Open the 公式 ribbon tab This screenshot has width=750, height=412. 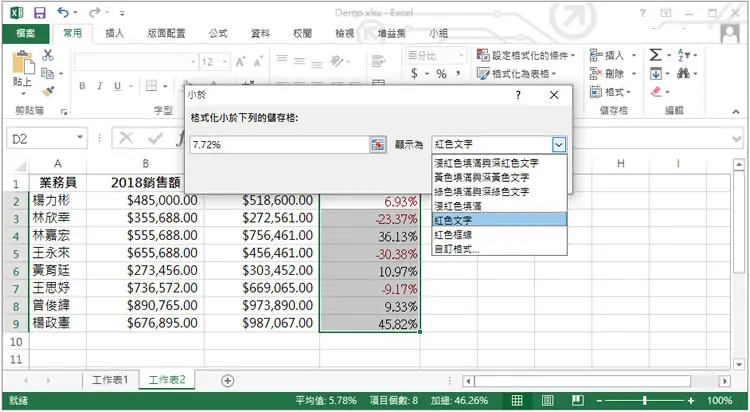[218, 33]
